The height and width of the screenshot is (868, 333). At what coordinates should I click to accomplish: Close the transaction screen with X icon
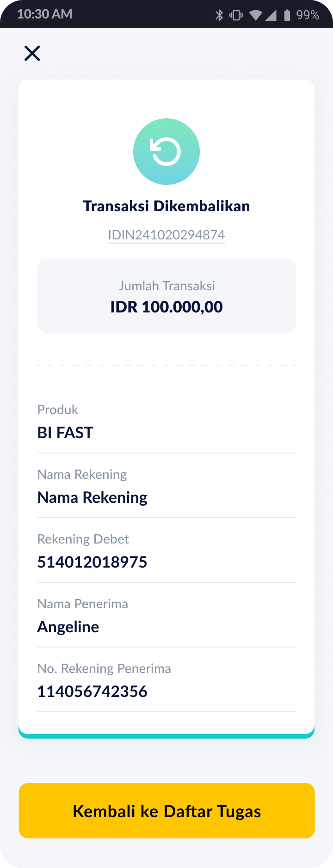[32, 53]
